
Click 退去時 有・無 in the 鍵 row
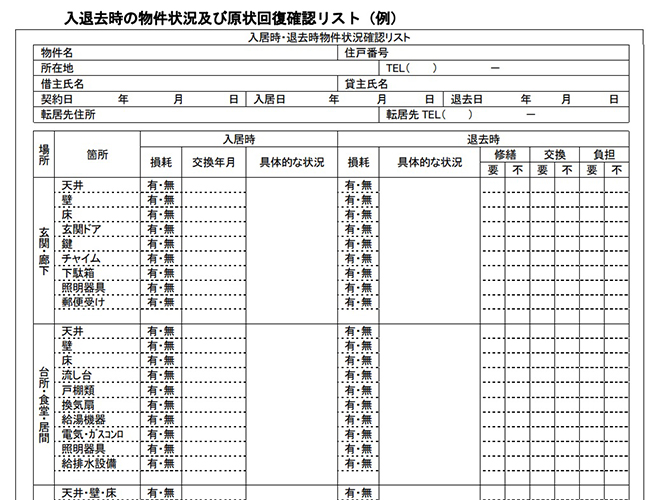[x=358, y=244]
